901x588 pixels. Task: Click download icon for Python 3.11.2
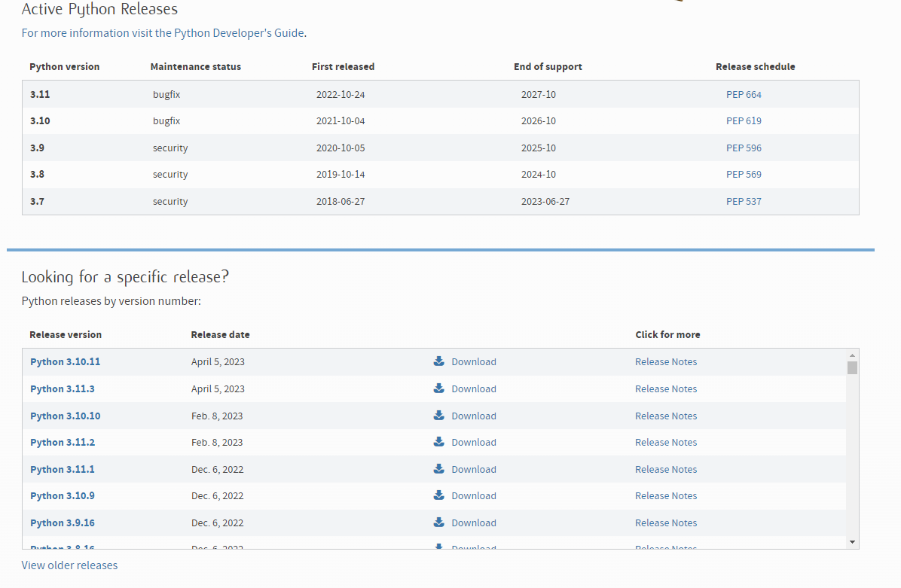[439, 442]
